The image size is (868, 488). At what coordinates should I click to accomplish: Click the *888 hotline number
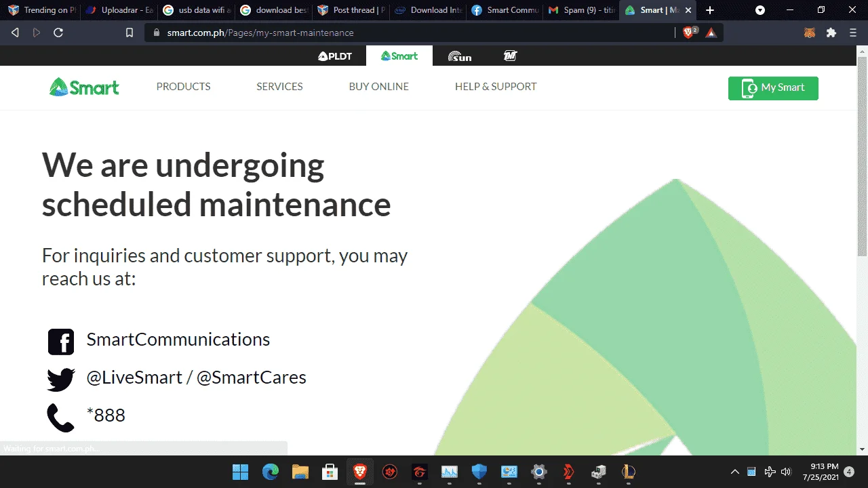pyautogui.click(x=106, y=415)
